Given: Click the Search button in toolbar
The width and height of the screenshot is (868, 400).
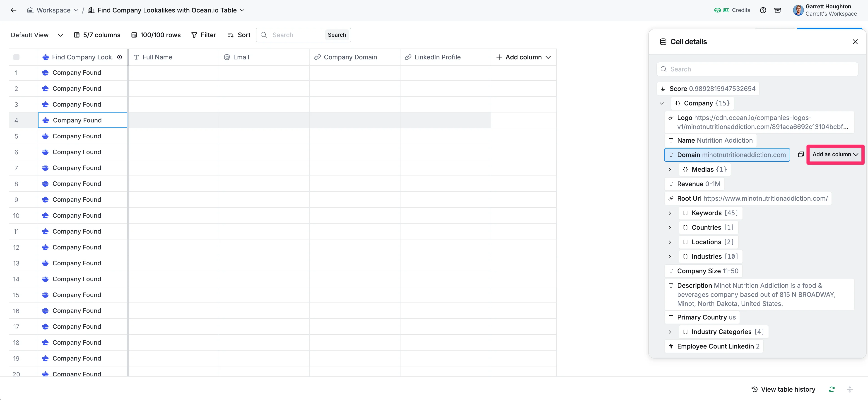Looking at the screenshot, I should point(337,35).
